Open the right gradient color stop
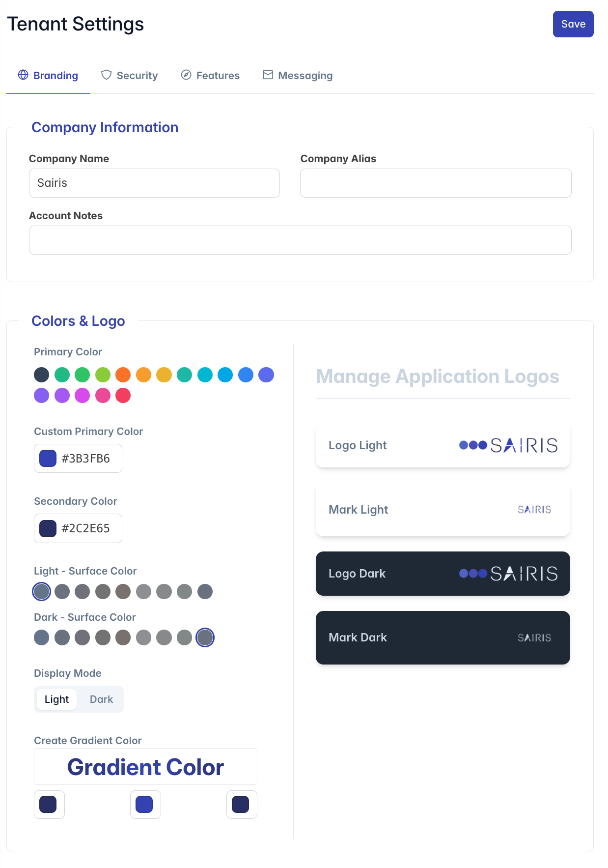 click(242, 805)
